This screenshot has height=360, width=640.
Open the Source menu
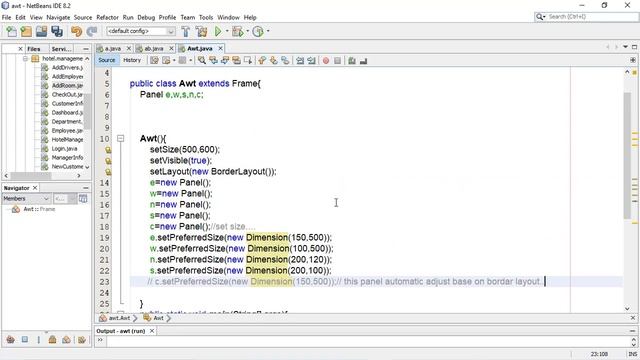(83, 18)
